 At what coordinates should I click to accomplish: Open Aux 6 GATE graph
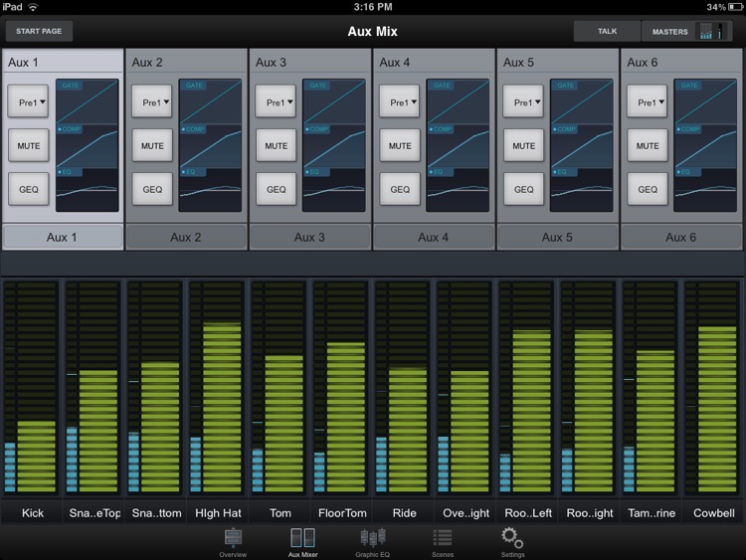pyautogui.click(x=705, y=101)
